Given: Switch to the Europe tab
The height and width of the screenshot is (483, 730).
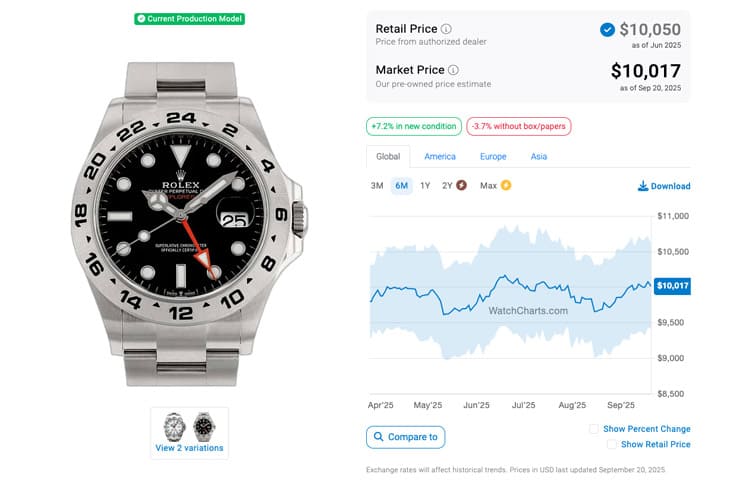Looking at the screenshot, I should (x=493, y=157).
